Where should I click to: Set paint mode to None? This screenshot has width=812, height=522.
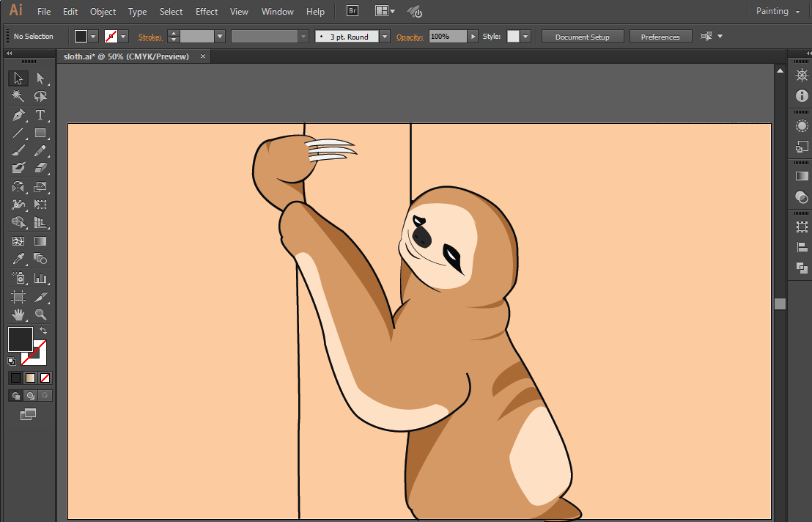click(x=45, y=378)
